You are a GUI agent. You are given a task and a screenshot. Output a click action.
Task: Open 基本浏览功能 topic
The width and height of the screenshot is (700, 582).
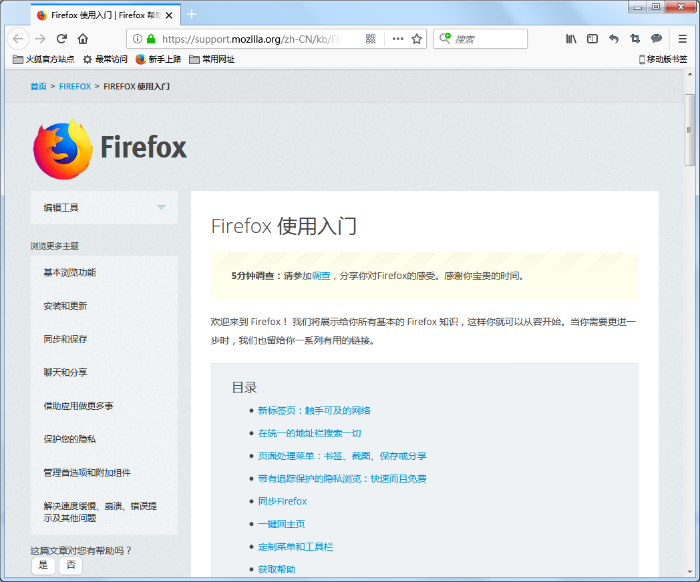coord(70,272)
